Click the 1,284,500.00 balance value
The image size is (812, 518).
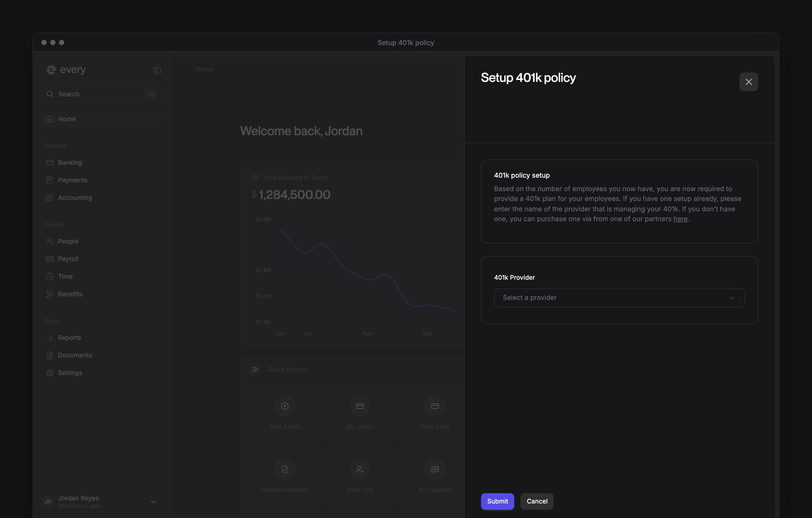tap(294, 195)
